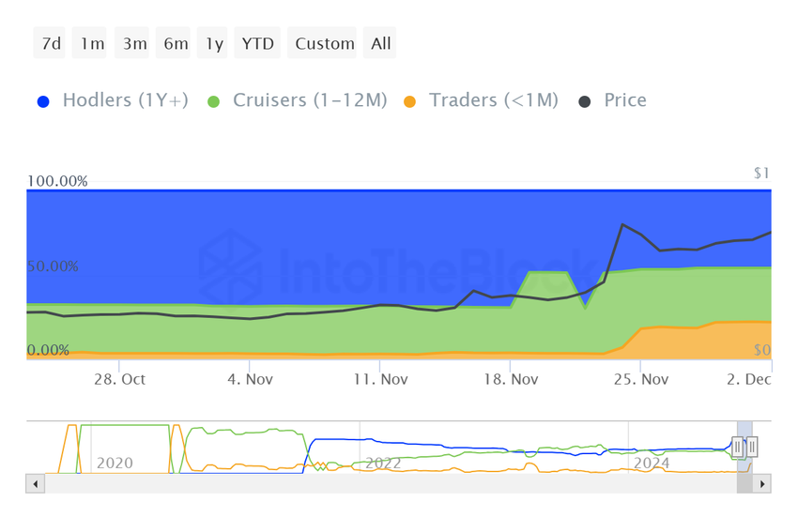
Task: Toggle the Price series label
Action: tap(625, 100)
